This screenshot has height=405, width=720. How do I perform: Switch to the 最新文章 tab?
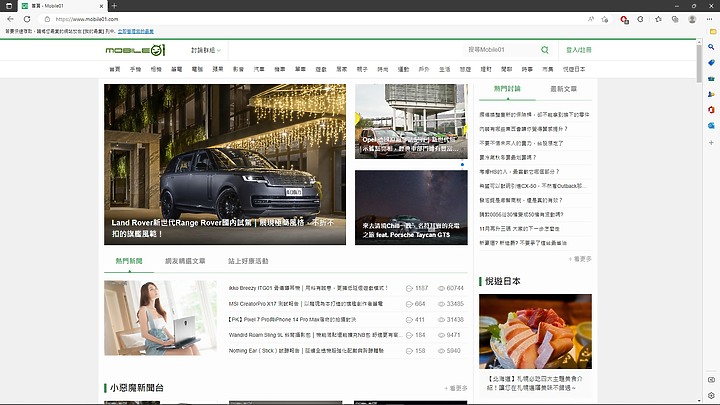coord(563,89)
